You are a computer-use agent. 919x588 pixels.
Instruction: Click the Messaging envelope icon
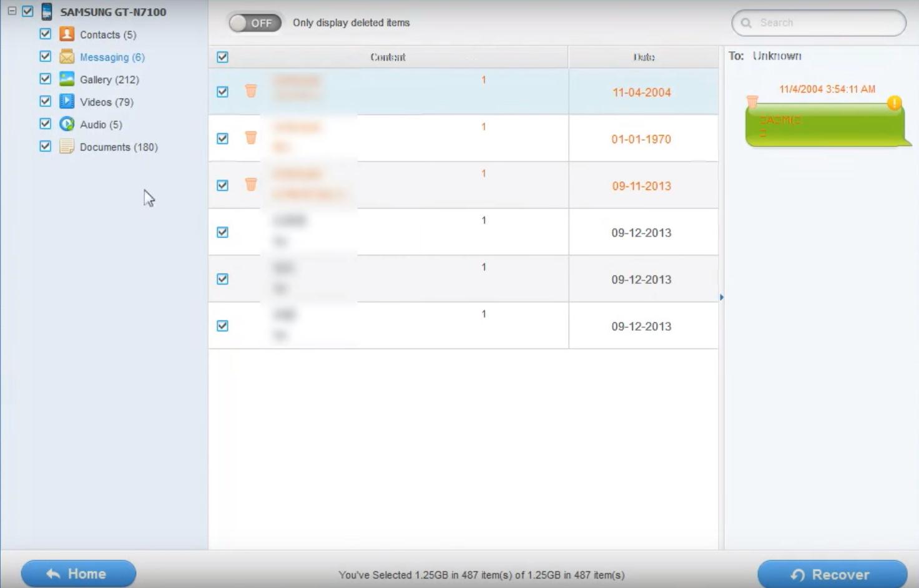(67, 56)
